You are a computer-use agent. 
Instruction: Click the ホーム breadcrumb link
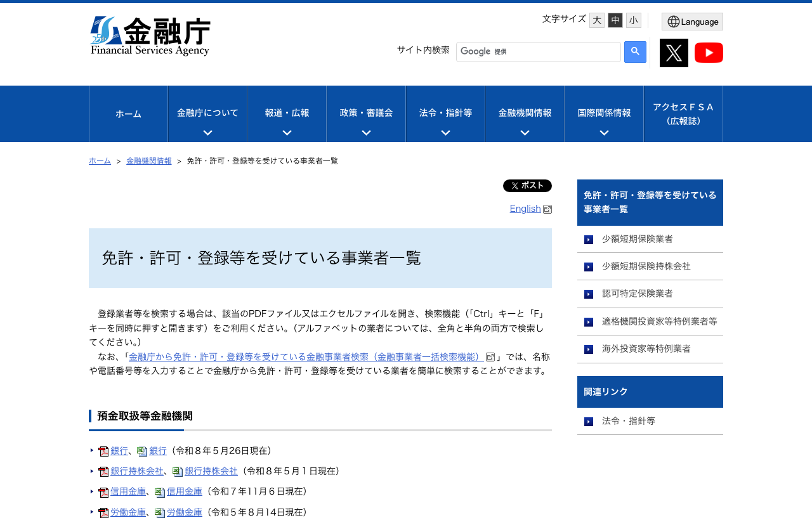(x=100, y=161)
